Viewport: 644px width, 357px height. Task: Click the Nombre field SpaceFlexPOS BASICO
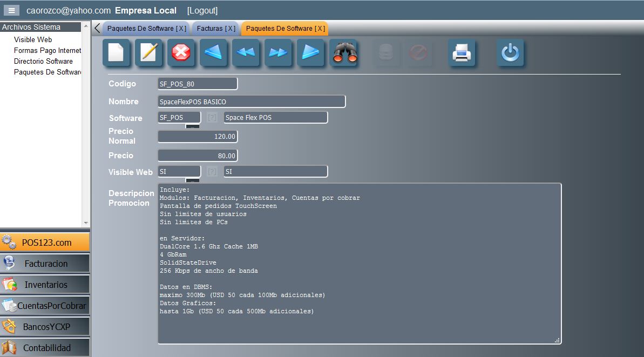pos(252,102)
